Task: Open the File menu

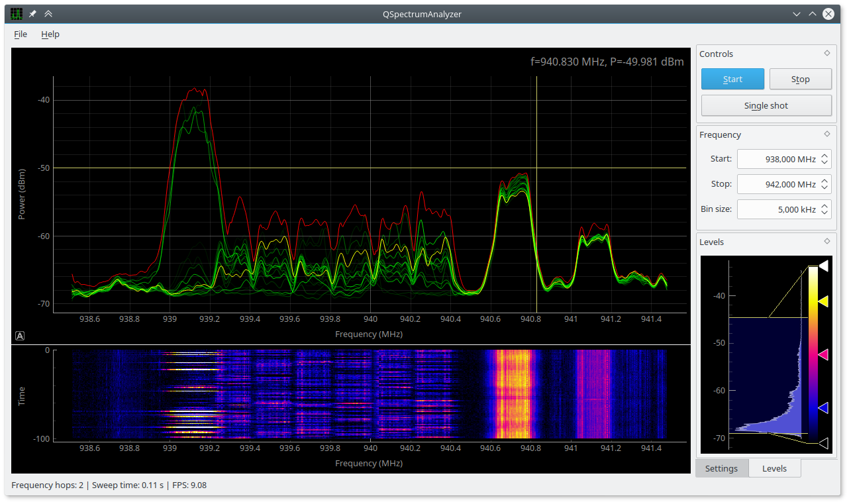Action: pos(21,34)
